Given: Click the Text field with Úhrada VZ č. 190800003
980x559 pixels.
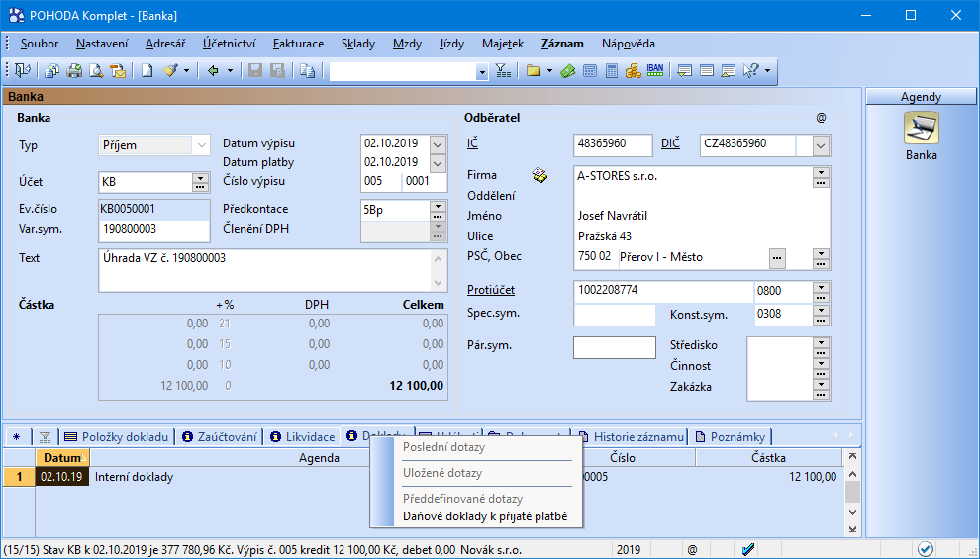Looking at the screenshot, I should (265, 270).
